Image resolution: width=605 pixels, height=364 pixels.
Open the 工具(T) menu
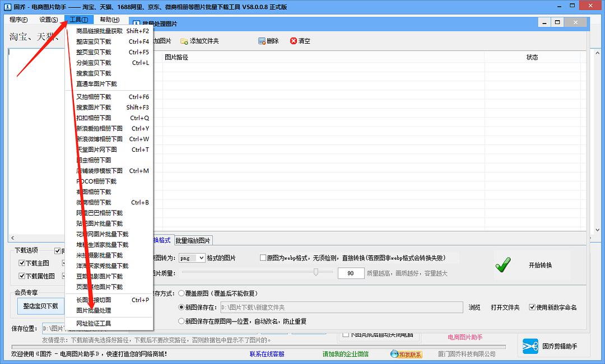(x=79, y=19)
